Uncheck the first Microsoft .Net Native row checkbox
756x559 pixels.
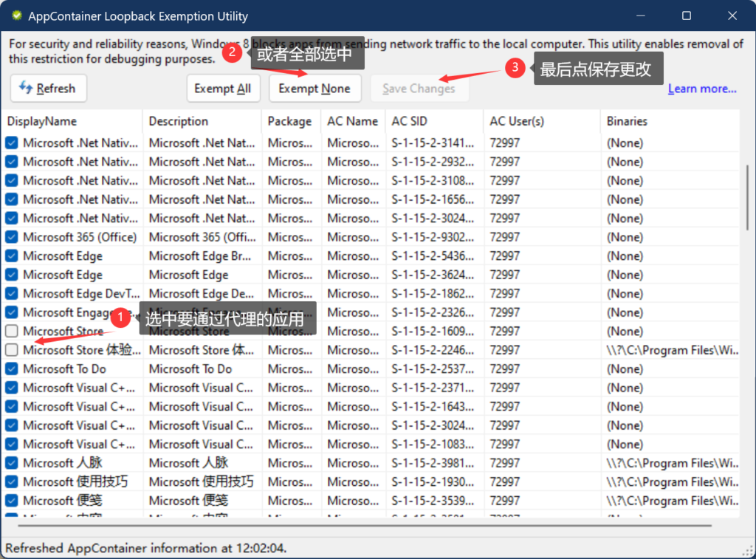(x=12, y=143)
